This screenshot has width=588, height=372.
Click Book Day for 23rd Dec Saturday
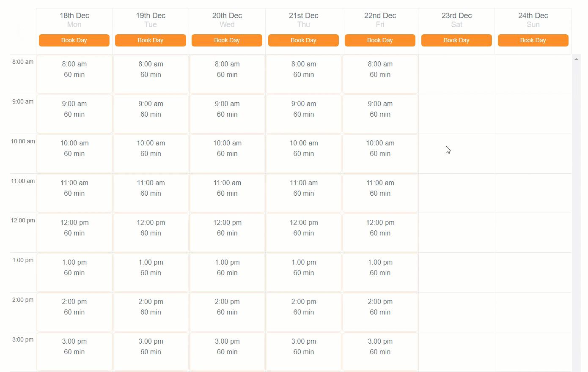click(456, 40)
